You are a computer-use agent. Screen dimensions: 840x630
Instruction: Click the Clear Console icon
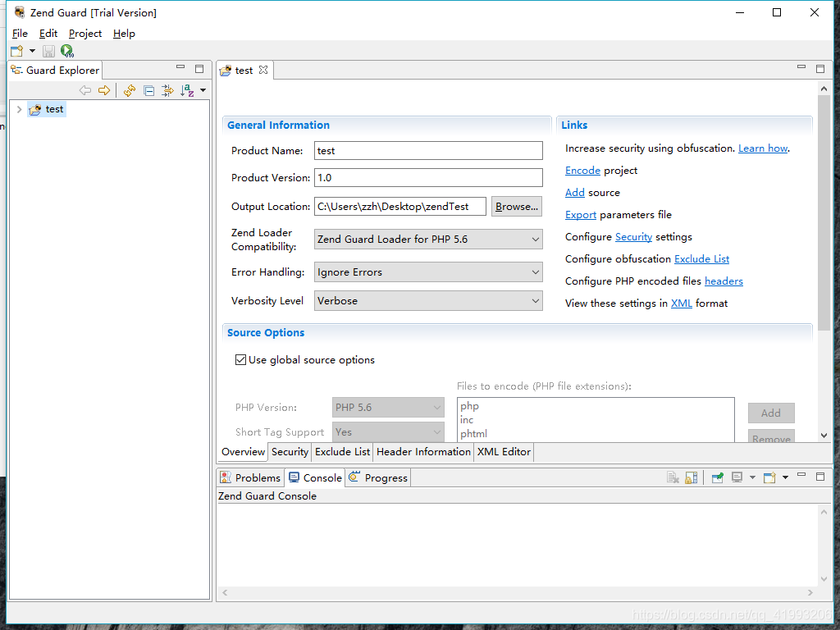point(673,477)
